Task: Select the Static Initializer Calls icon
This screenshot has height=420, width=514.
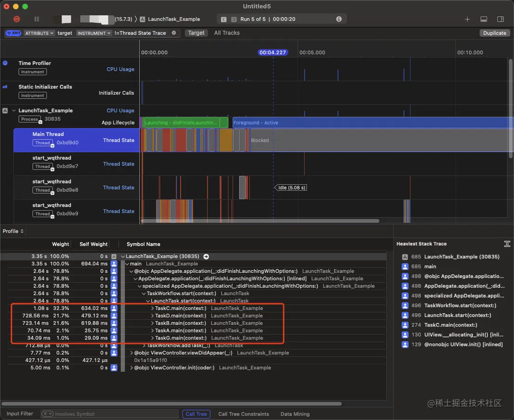Action: click(5, 87)
